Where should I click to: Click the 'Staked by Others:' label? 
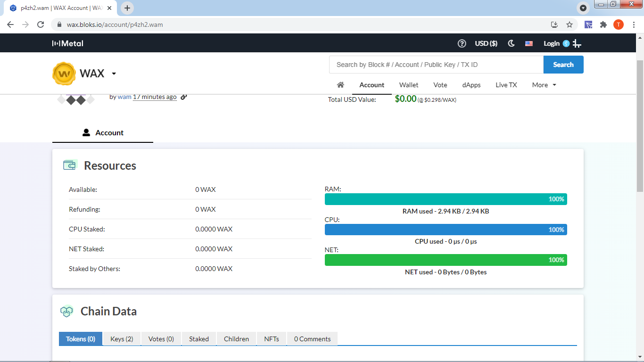pos(94,269)
